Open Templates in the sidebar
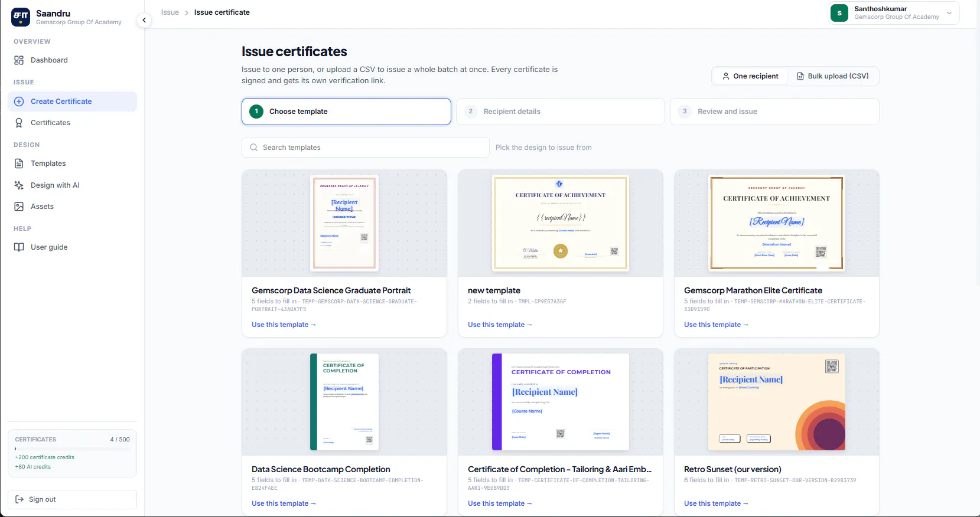 pos(72,163)
